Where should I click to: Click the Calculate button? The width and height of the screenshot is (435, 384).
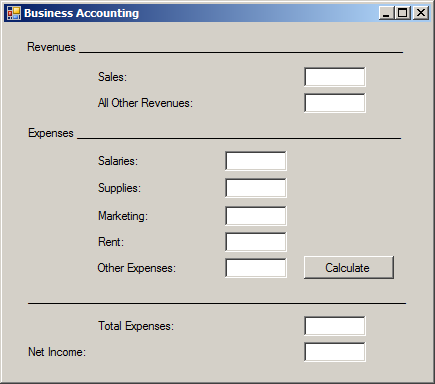[x=349, y=268]
